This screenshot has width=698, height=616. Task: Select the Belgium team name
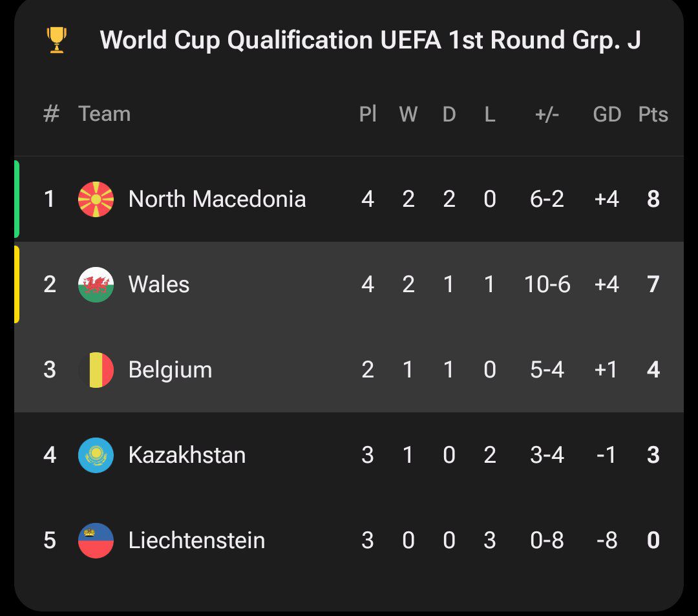tap(170, 370)
